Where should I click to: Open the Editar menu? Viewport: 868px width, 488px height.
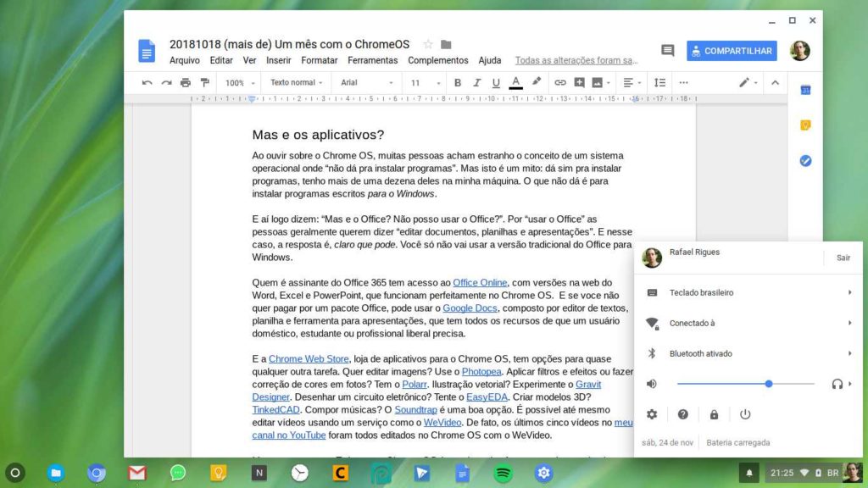tap(221, 60)
